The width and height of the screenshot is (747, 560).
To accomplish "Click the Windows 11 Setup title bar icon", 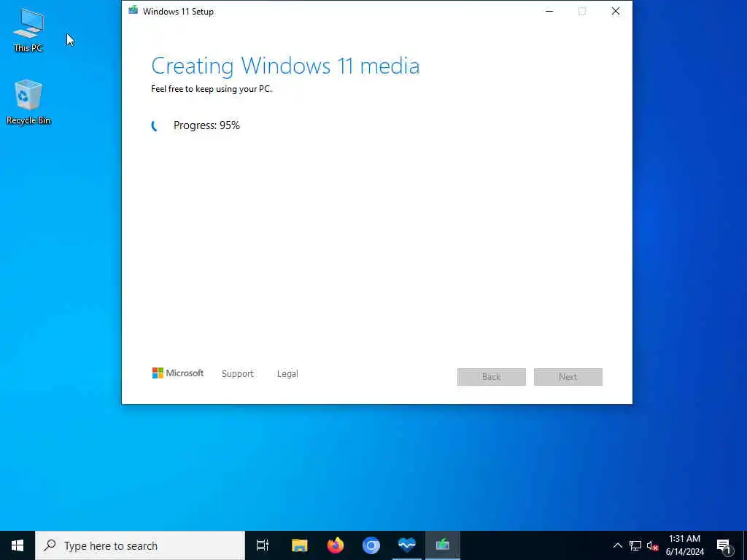I will tap(133, 11).
